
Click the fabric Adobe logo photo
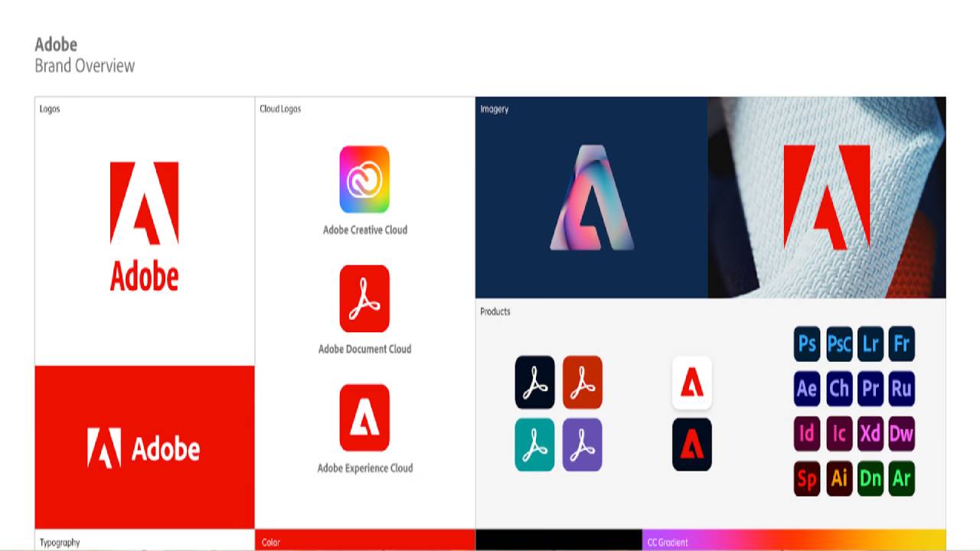pos(827,197)
